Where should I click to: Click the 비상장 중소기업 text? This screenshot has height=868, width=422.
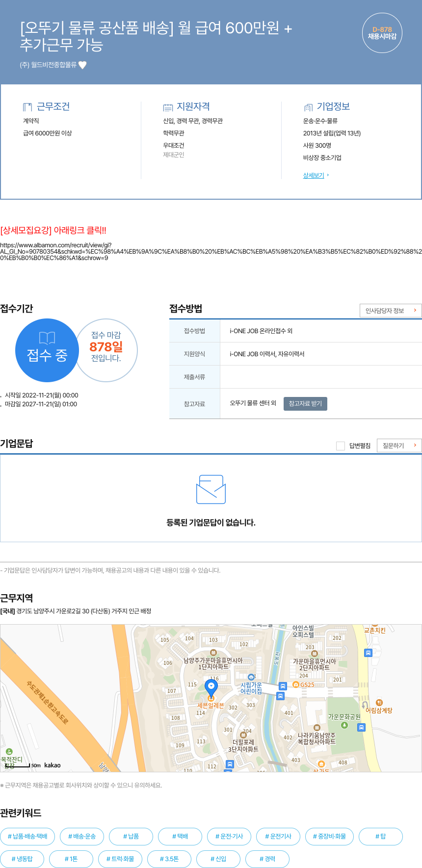[x=322, y=158]
